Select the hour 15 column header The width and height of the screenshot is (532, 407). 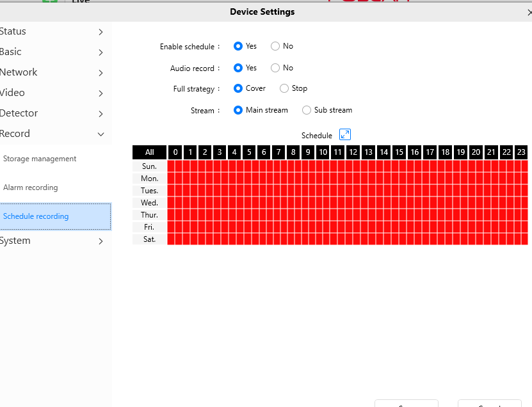399,152
